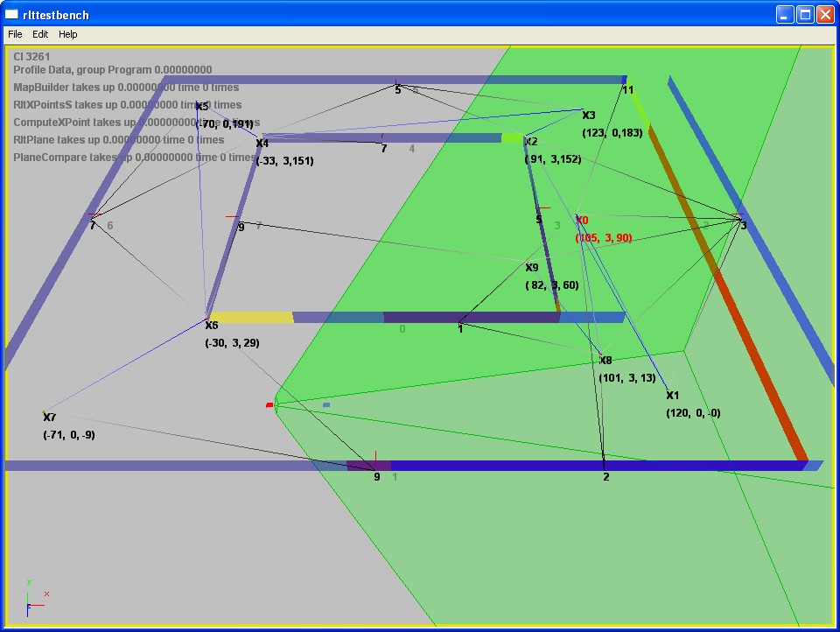Select point X7 on the left
Image resolution: width=840 pixels, height=632 pixels.
click(49, 418)
